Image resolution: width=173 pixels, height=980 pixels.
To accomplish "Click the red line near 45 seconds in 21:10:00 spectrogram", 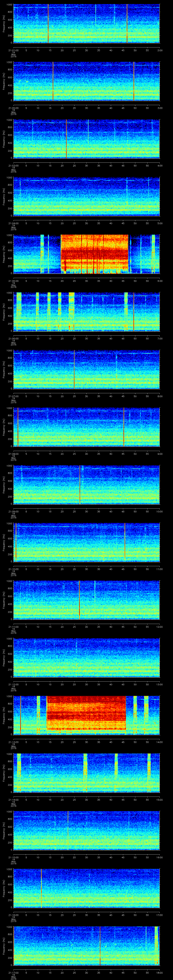I will (125, 542).
